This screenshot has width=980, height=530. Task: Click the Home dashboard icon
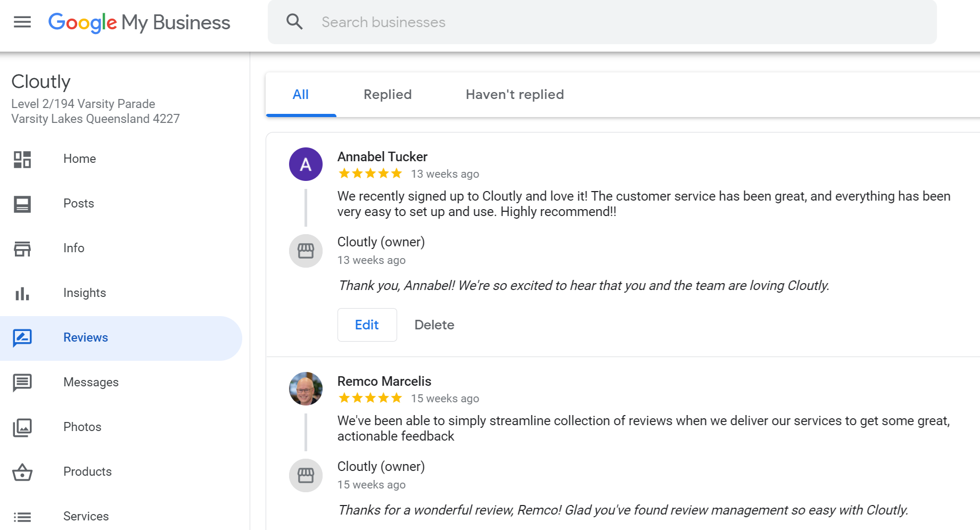click(x=22, y=159)
